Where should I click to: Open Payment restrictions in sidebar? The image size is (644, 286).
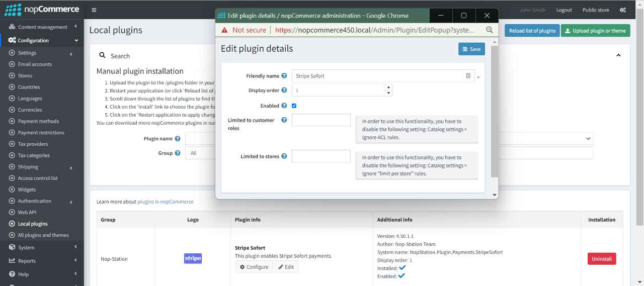pyautogui.click(x=42, y=133)
